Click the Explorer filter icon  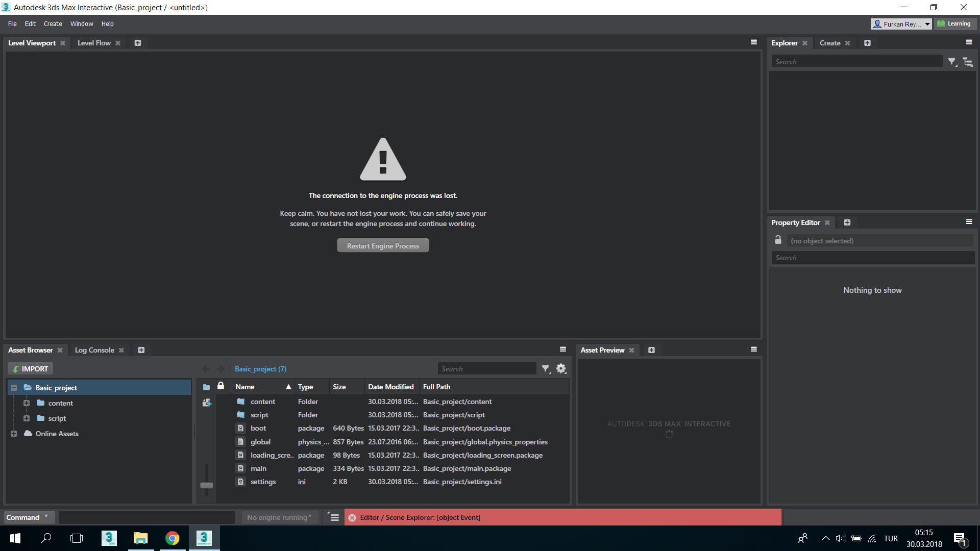tap(952, 62)
